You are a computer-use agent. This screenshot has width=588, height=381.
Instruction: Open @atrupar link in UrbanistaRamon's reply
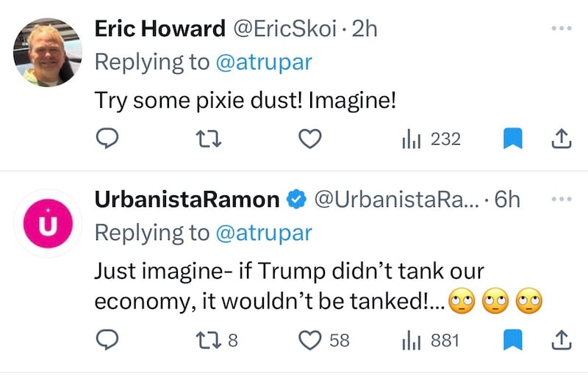click(x=263, y=233)
